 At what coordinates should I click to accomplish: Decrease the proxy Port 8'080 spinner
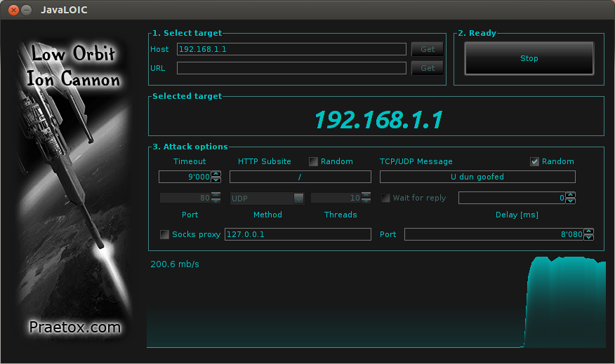click(x=588, y=238)
